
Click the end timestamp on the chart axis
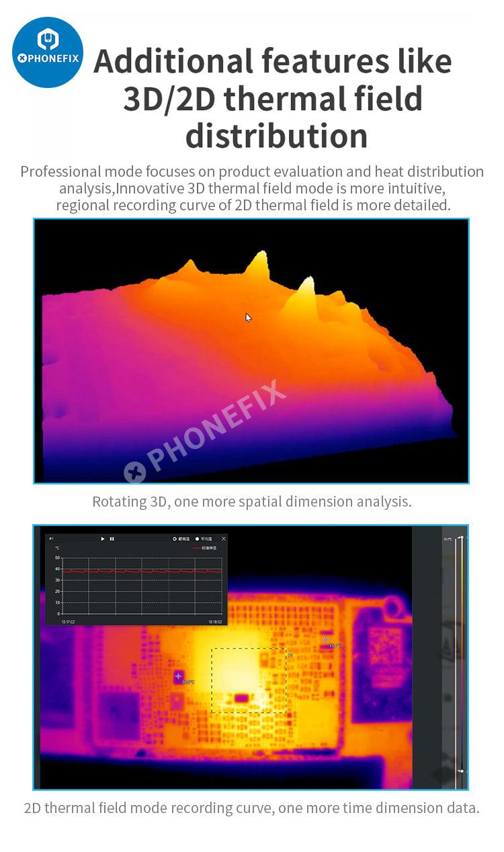click(x=215, y=622)
